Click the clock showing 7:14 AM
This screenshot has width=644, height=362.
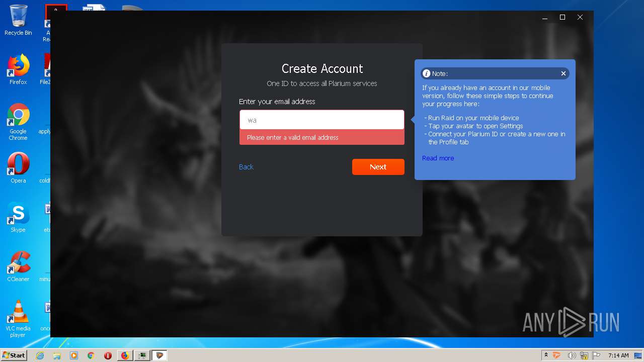click(618, 355)
